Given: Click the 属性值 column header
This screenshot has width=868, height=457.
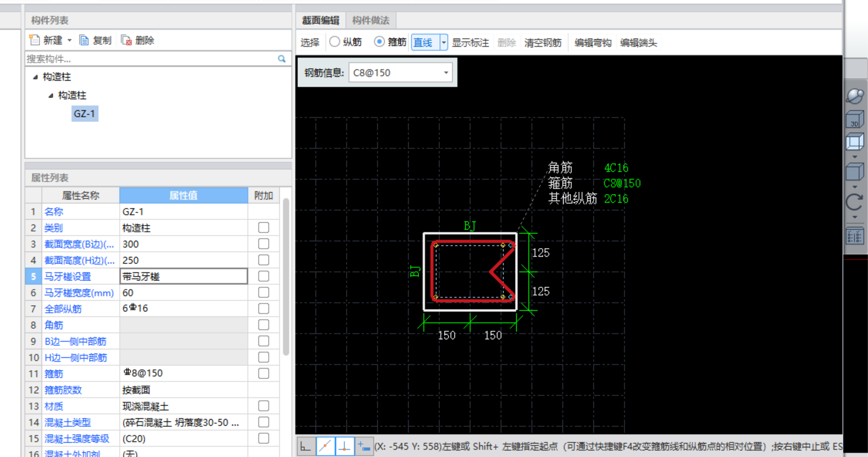Looking at the screenshot, I should [x=184, y=195].
